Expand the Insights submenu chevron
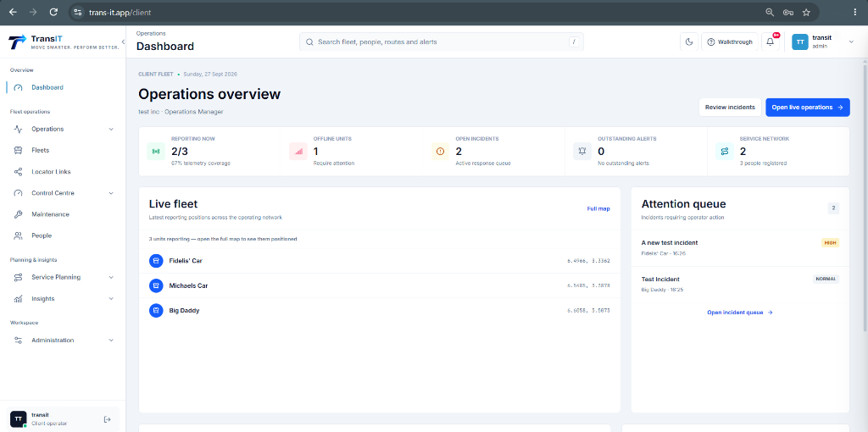The width and height of the screenshot is (868, 432). tap(111, 299)
